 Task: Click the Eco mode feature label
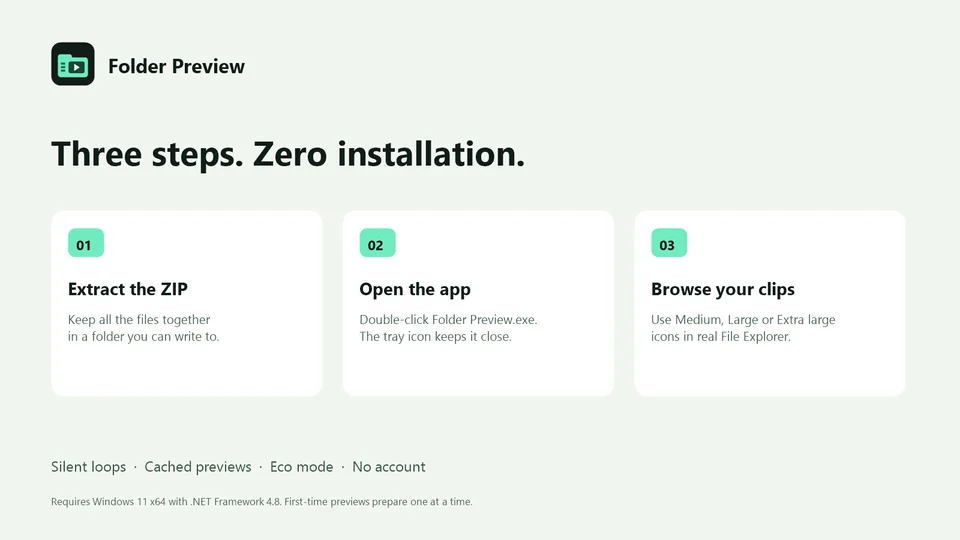302,467
